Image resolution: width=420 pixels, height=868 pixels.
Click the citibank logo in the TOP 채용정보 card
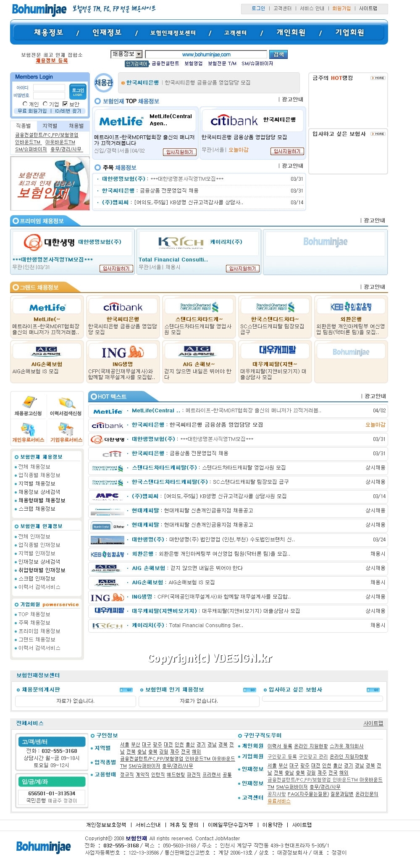click(x=234, y=121)
